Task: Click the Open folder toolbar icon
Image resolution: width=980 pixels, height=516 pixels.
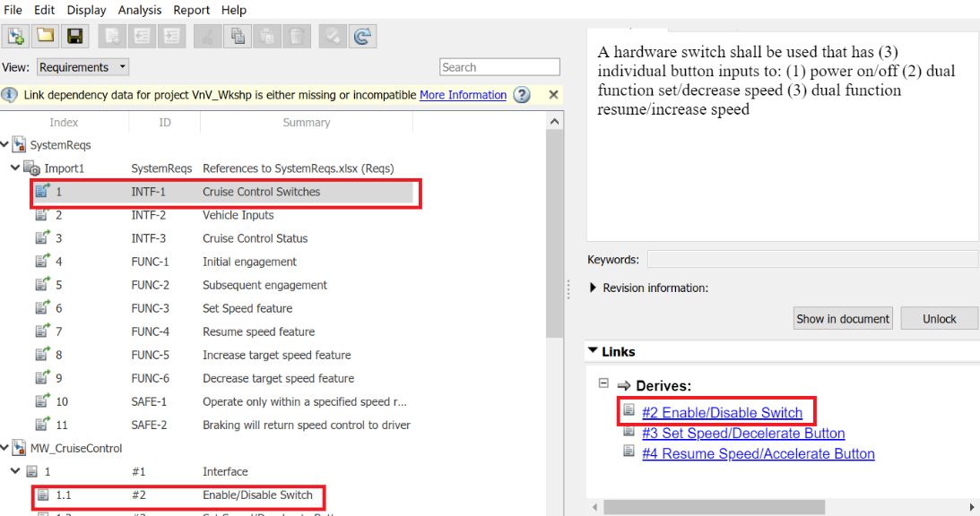Action: tap(46, 37)
